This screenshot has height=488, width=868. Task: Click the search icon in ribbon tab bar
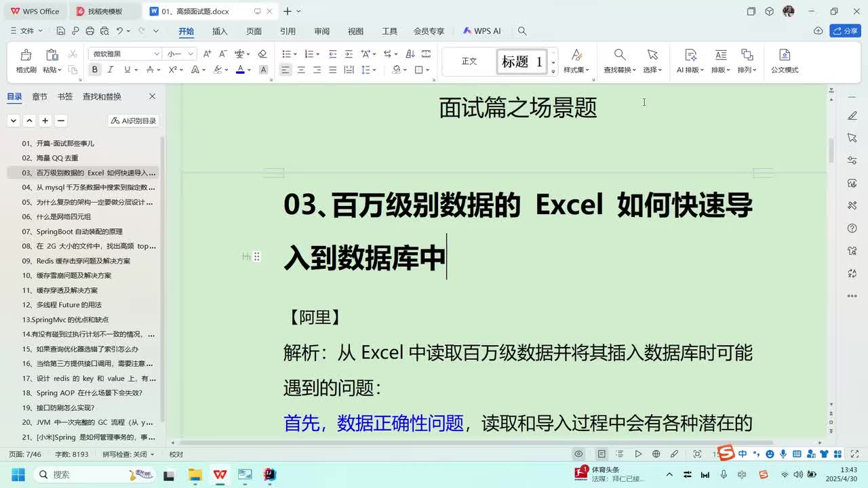[522, 31]
